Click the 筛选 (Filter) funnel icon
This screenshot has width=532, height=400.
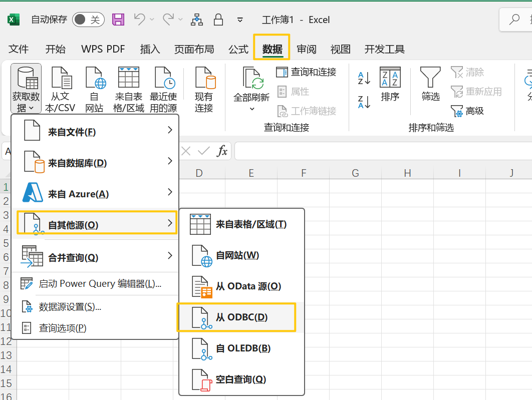(x=430, y=84)
